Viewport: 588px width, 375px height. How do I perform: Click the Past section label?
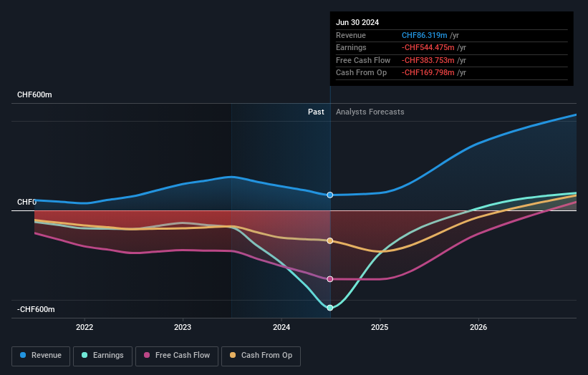[x=316, y=112]
